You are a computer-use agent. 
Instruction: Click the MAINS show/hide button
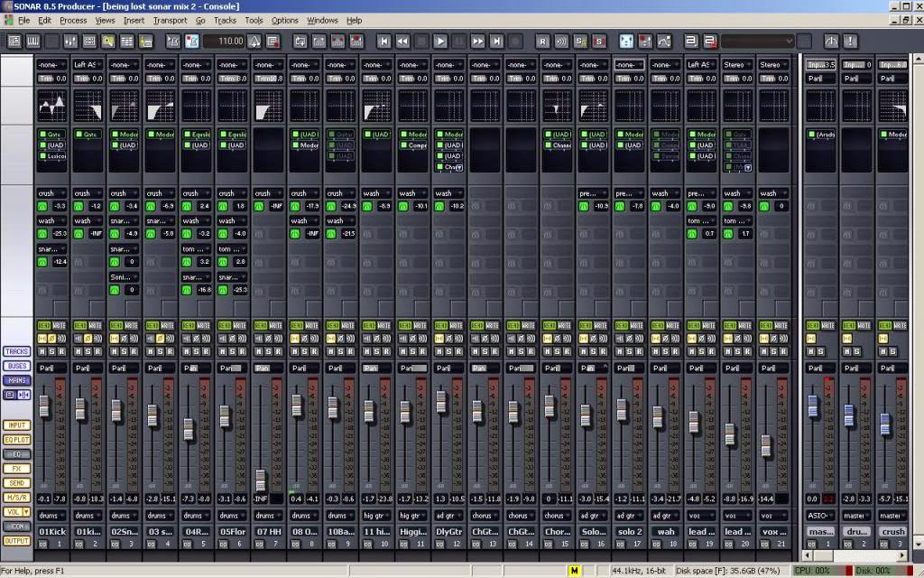(x=16, y=380)
